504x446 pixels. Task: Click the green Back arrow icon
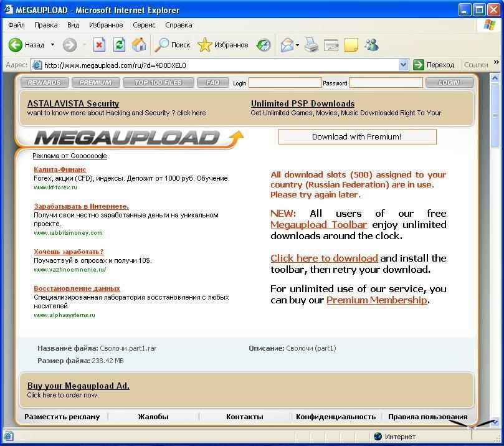(15, 45)
